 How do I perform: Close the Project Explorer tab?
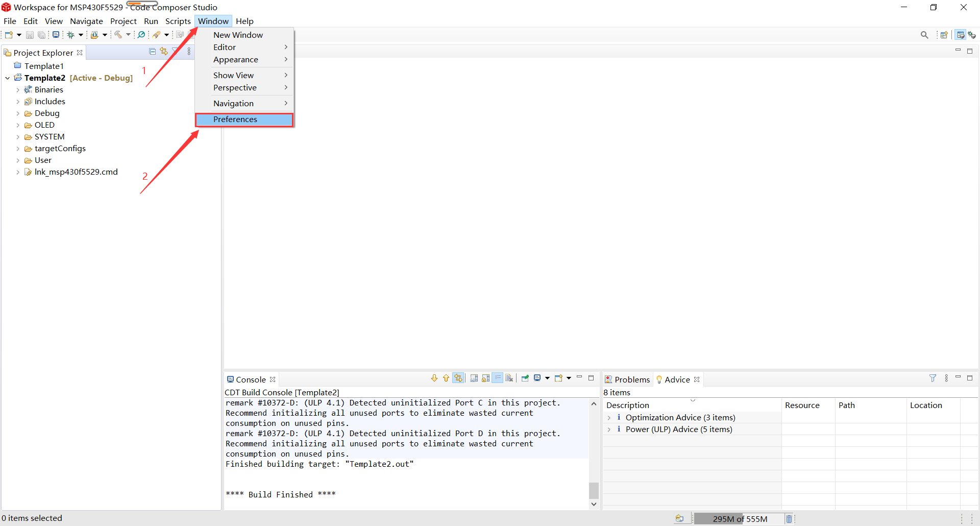tap(80, 53)
